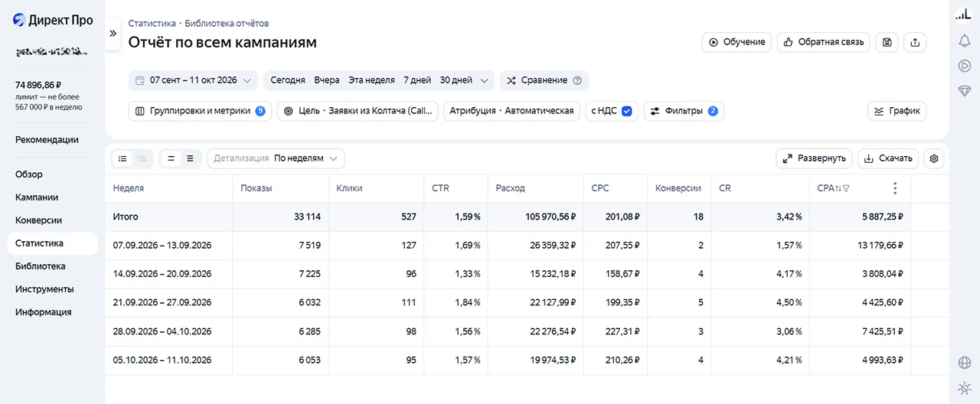Open Библиотека in the sidebar
The image size is (980, 404).
[40, 266]
